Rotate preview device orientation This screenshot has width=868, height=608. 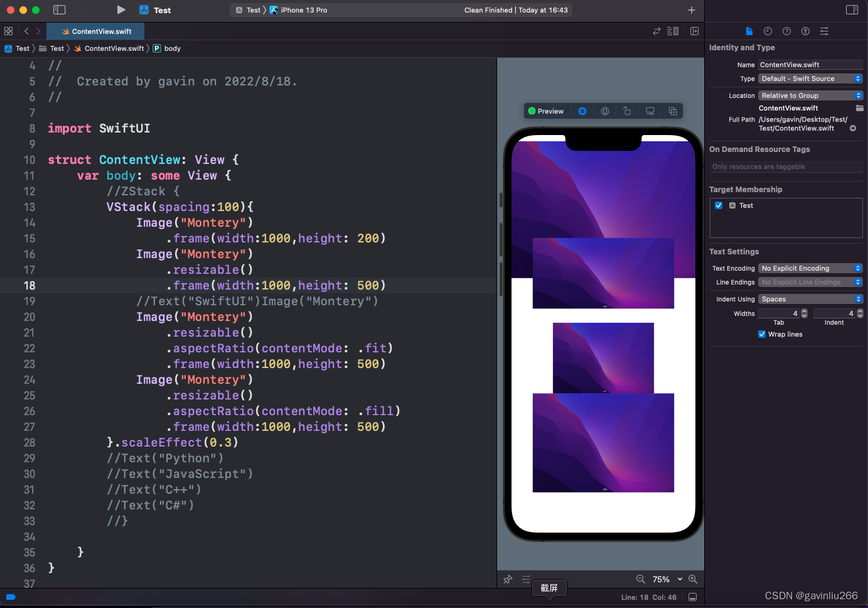click(x=628, y=111)
